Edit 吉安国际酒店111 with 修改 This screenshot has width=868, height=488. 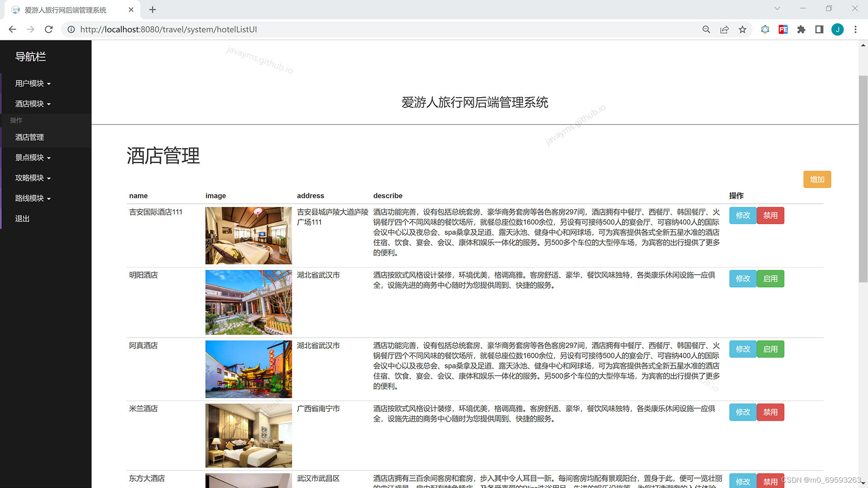tap(742, 216)
